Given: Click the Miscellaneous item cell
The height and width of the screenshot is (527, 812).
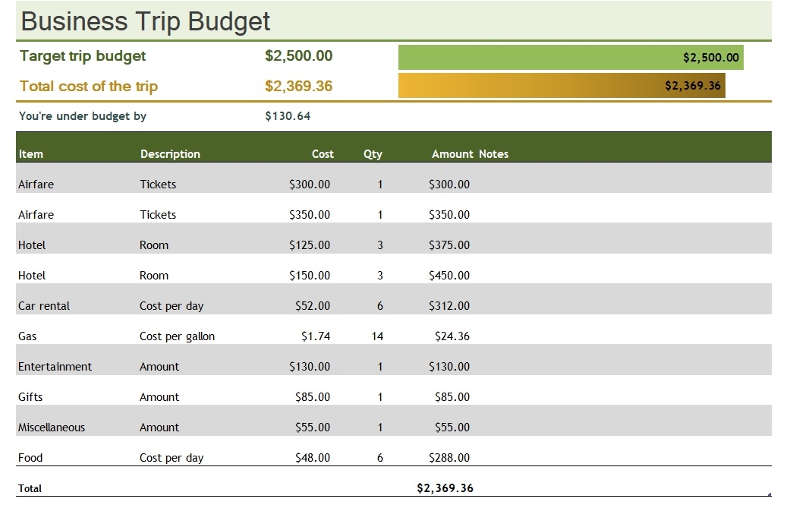Looking at the screenshot, I should (x=52, y=428).
